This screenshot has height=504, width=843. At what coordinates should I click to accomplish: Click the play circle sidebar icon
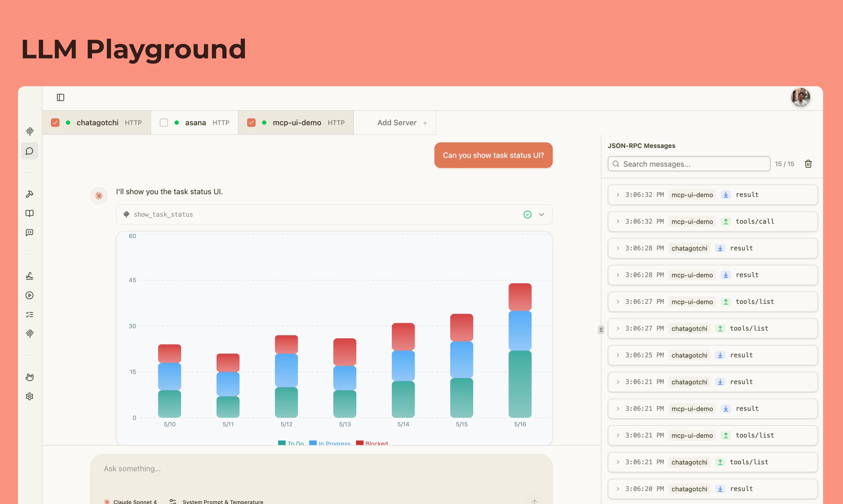[30, 295]
